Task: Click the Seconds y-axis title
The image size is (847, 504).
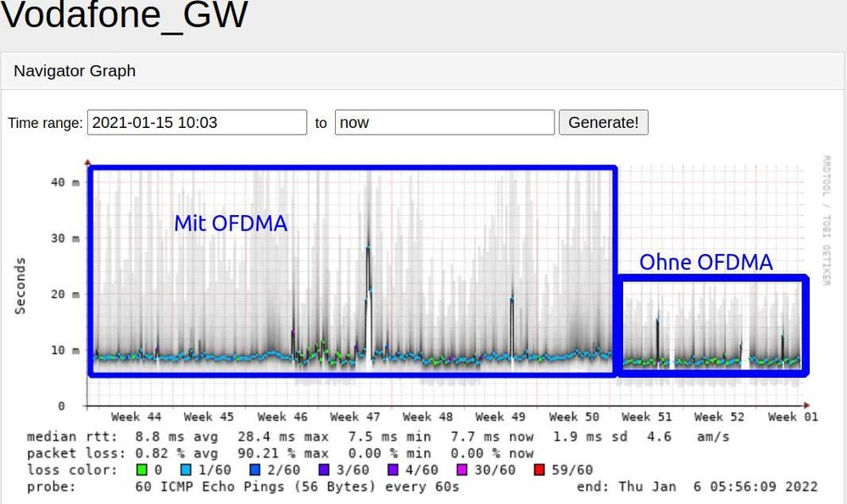Action: [20, 286]
